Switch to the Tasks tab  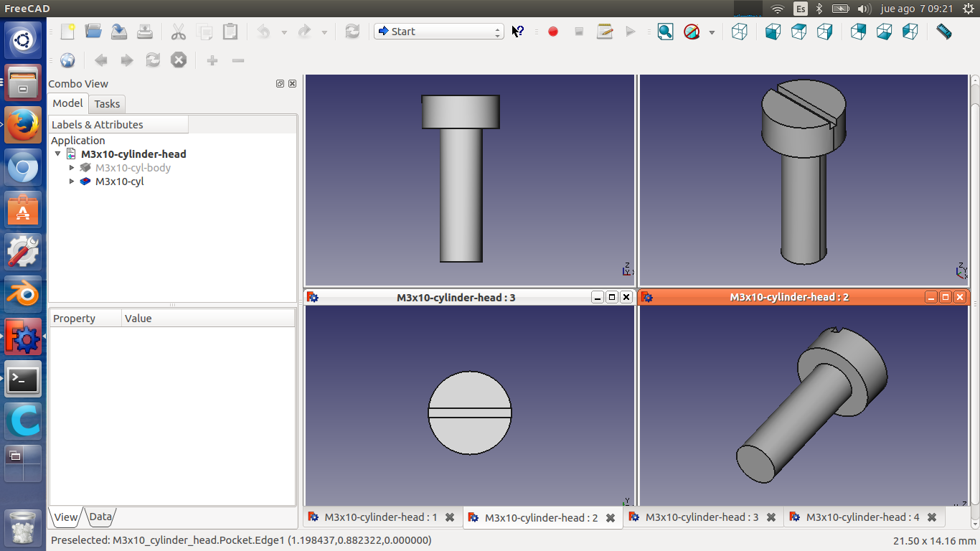tap(107, 104)
